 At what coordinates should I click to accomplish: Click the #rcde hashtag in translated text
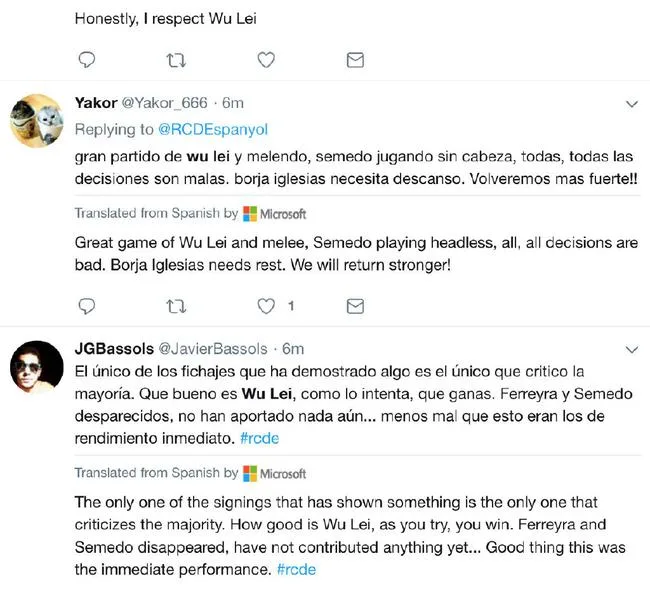[x=296, y=569]
